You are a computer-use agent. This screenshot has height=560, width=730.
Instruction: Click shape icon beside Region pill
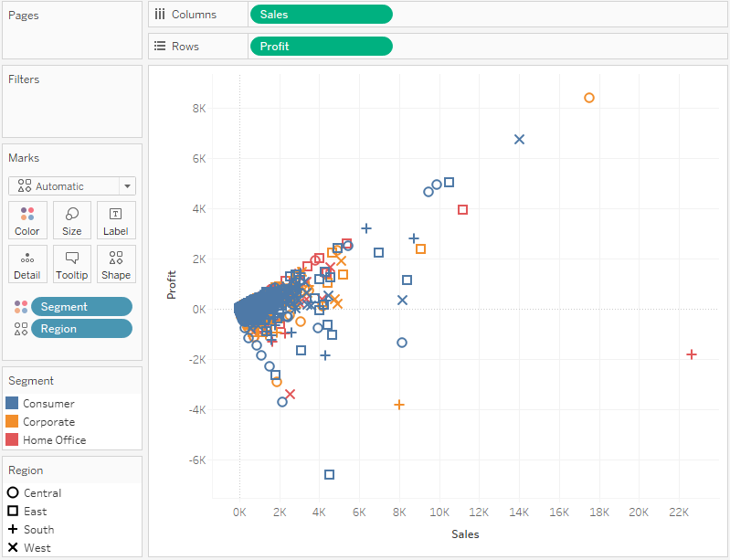20,329
